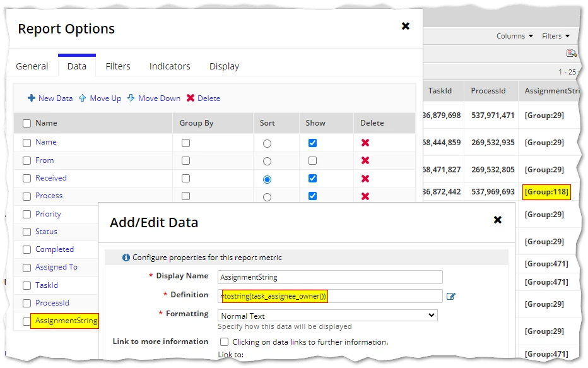Open the Name data link
Viewport: 588px width, 368px height.
tap(46, 142)
